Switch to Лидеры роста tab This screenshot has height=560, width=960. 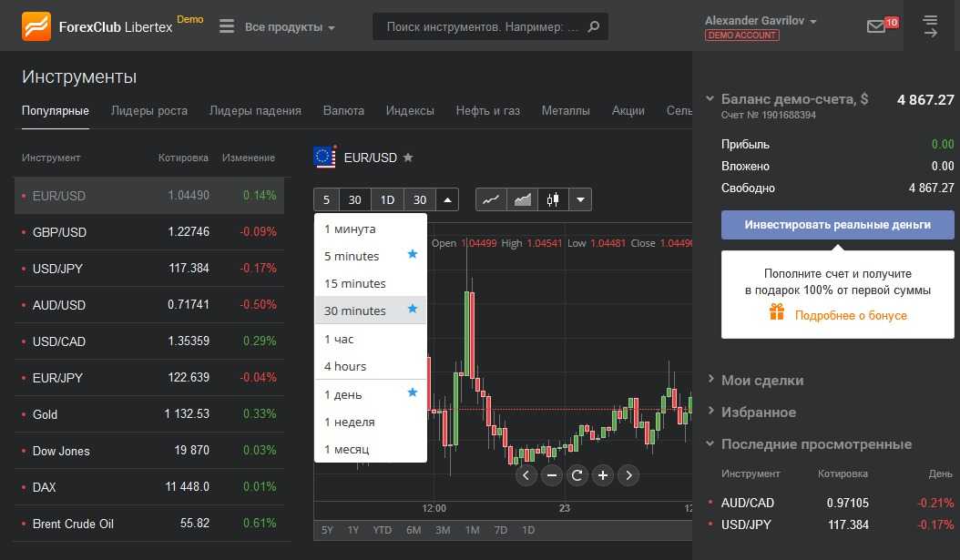point(148,111)
